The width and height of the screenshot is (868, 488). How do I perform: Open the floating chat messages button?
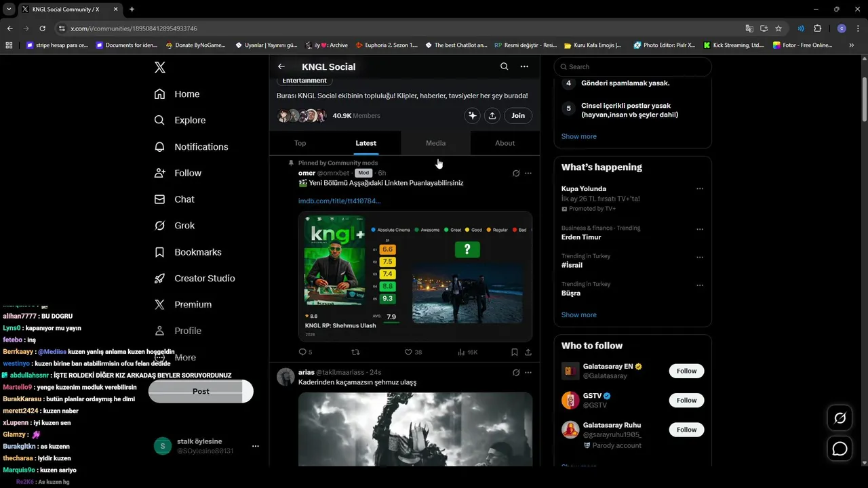point(840,449)
